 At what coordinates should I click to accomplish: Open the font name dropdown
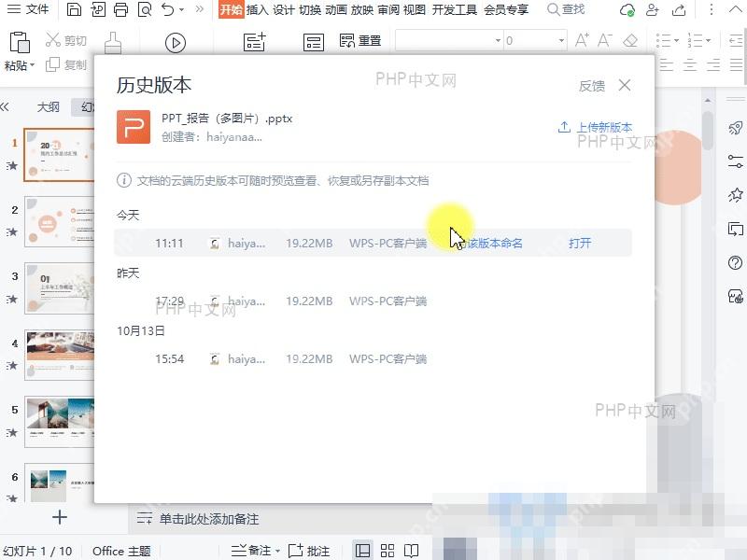498,40
